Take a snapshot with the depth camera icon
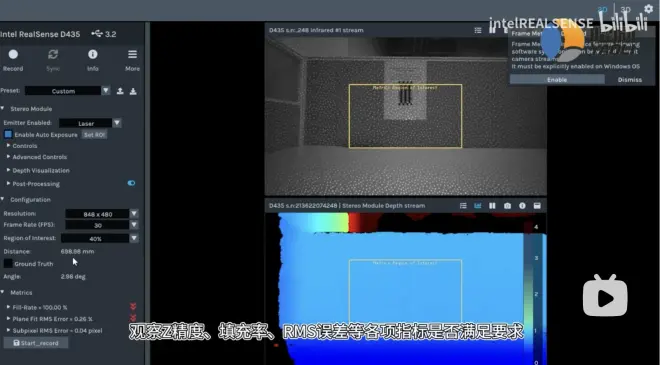 507,205
